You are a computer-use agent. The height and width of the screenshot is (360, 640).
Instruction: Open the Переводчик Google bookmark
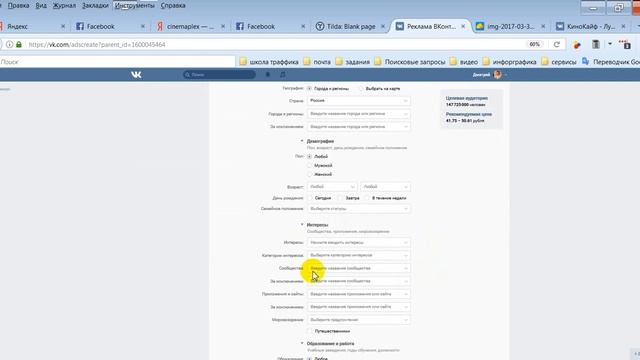pyautogui.click(x=611, y=62)
